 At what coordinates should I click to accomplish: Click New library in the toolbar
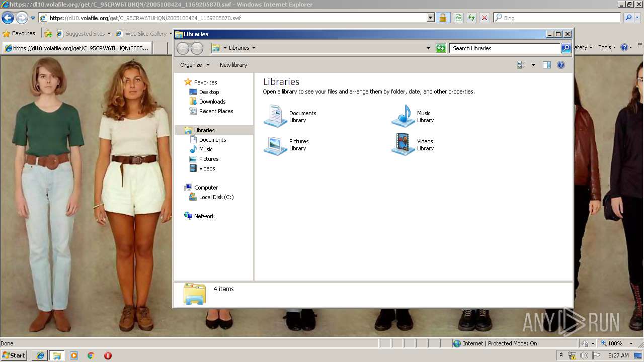[x=233, y=65]
